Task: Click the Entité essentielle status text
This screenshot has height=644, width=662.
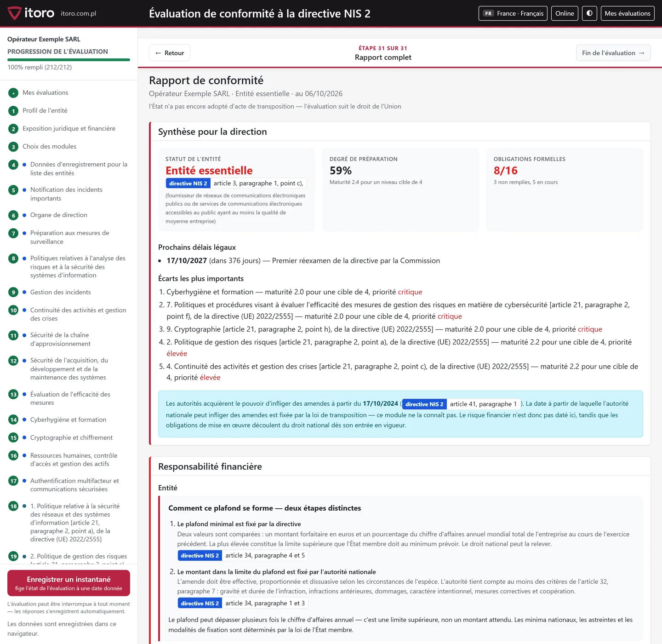Action: pyautogui.click(x=209, y=171)
